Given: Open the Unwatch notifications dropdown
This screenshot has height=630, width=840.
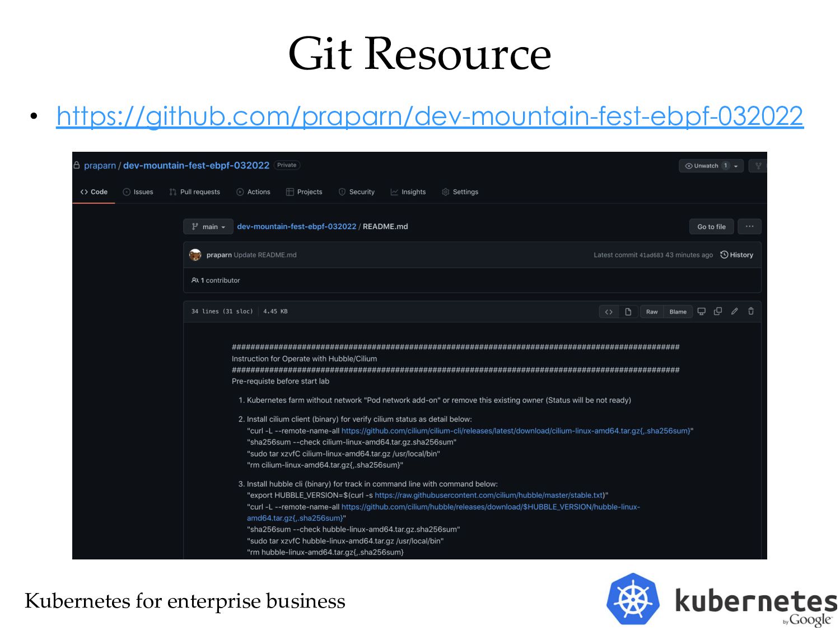Looking at the screenshot, I should 711,166.
